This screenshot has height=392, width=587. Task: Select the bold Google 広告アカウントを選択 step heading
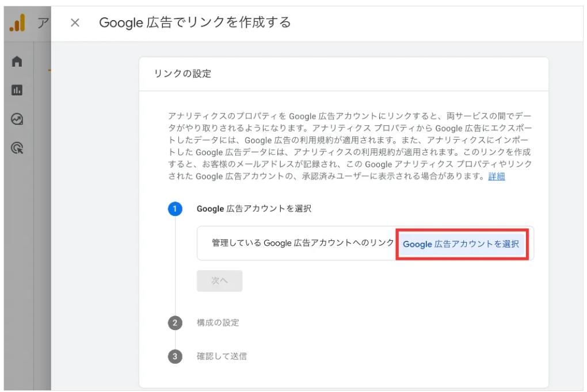tap(254, 209)
